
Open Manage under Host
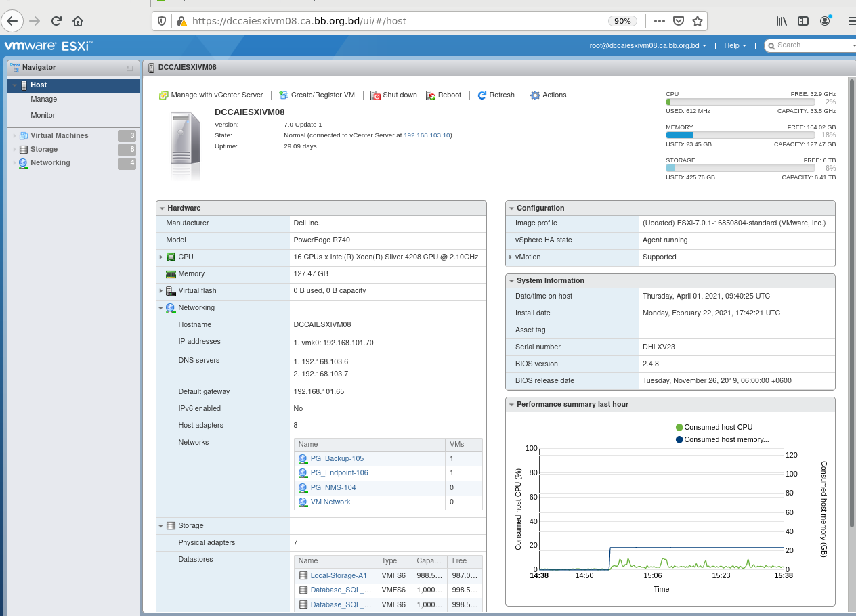pyautogui.click(x=43, y=99)
